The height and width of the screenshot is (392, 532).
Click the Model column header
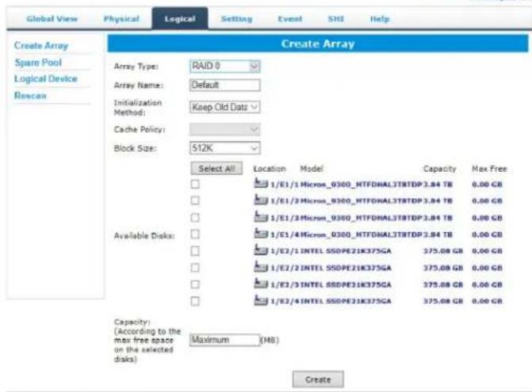click(312, 169)
